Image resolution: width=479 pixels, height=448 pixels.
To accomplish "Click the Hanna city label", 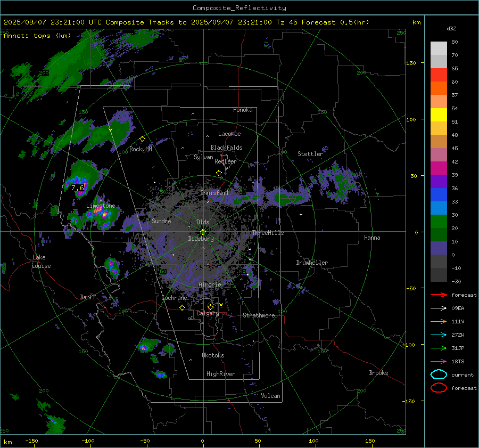I will tap(372, 238).
